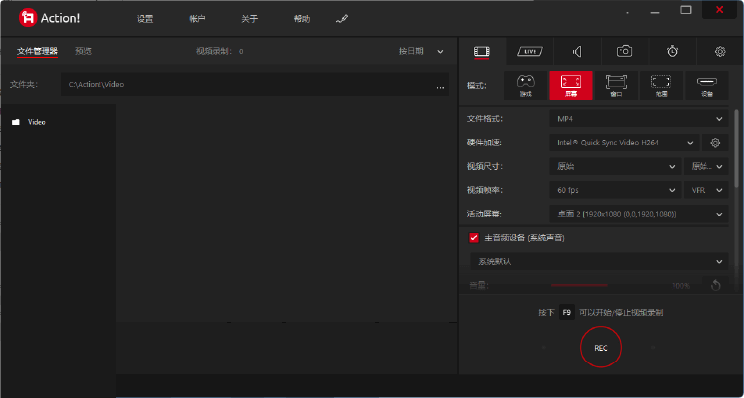744x398 pixels.
Task: Toggle the main audio device checkbox
Action: [x=474, y=238]
